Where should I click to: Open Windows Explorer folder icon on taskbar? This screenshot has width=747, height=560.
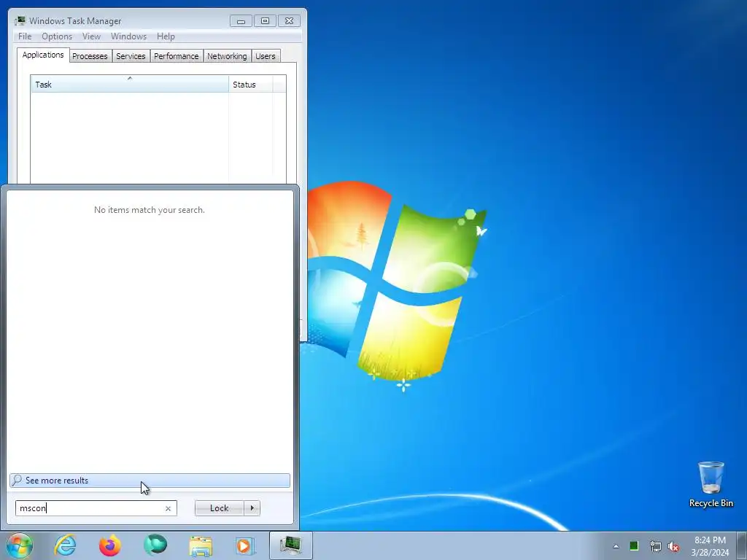click(201, 545)
